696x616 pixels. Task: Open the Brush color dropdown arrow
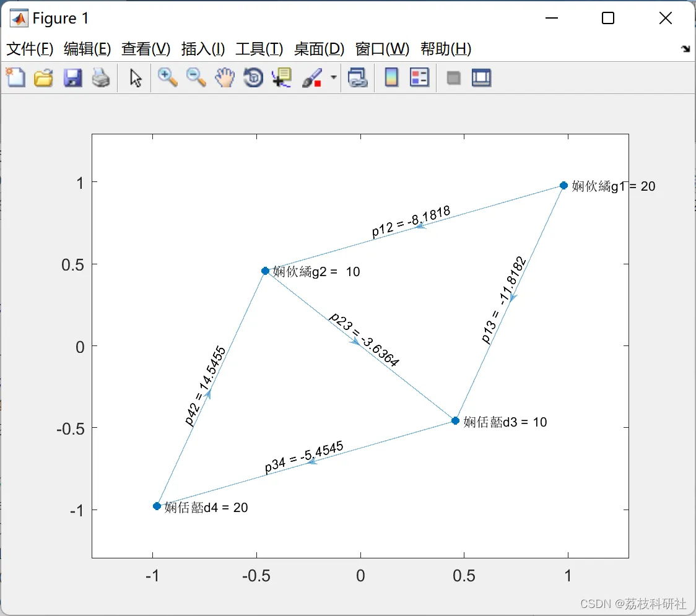[334, 77]
